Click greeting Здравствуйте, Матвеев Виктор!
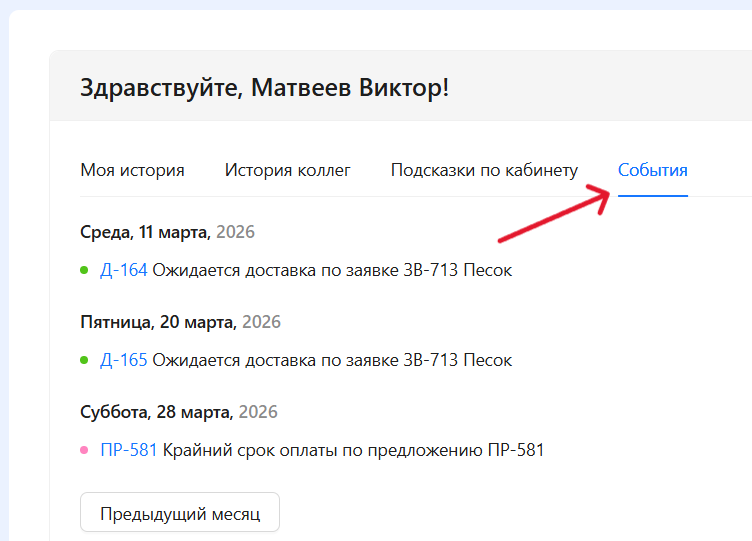Screen dimensions: 752x541 click(265, 88)
